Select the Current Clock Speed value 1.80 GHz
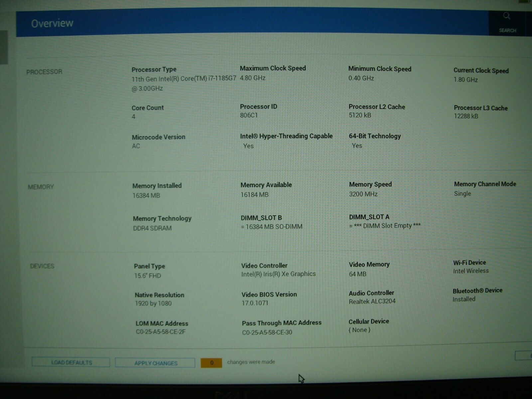This screenshot has height=399, width=532. tap(465, 80)
